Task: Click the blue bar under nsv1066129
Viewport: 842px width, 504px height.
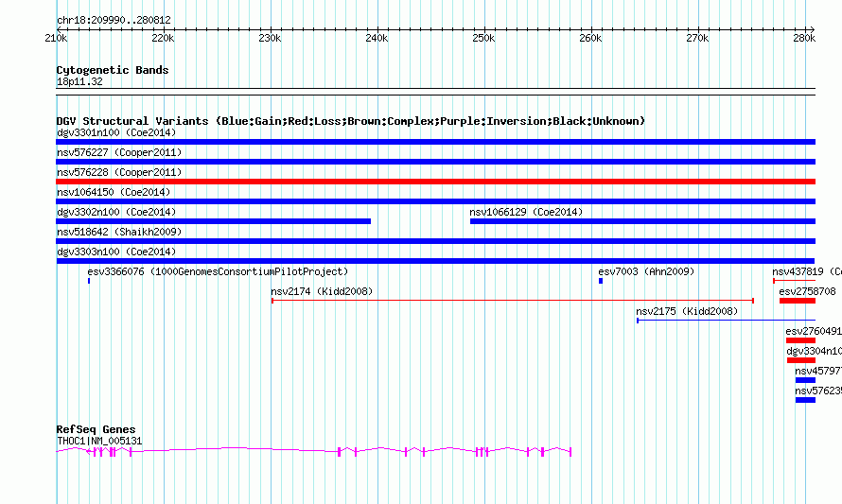Action: pos(642,221)
